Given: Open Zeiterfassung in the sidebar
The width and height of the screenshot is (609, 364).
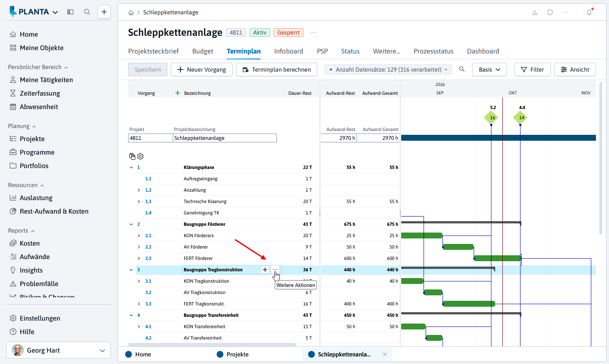Looking at the screenshot, I should coord(40,93).
